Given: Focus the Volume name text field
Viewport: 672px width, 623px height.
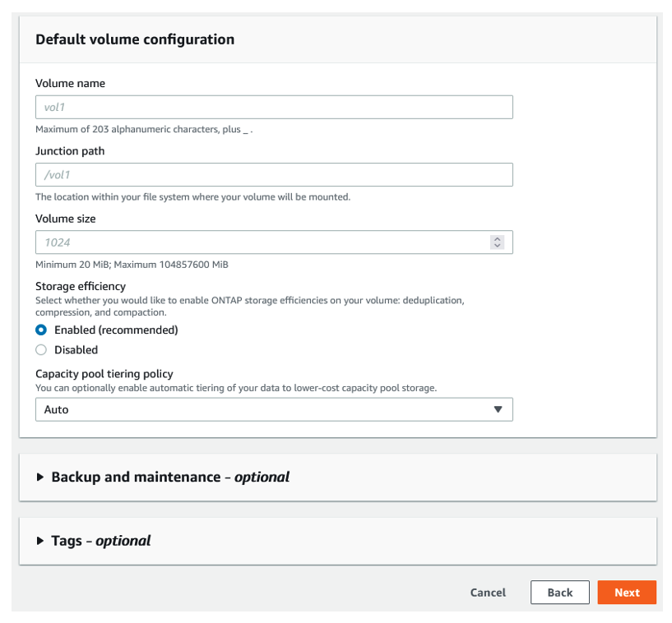Looking at the screenshot, I should (x=274, y=108).
